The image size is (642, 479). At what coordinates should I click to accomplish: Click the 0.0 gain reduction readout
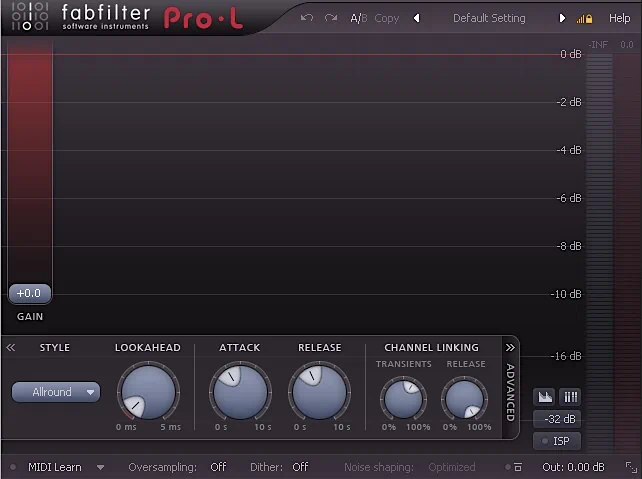626,44
